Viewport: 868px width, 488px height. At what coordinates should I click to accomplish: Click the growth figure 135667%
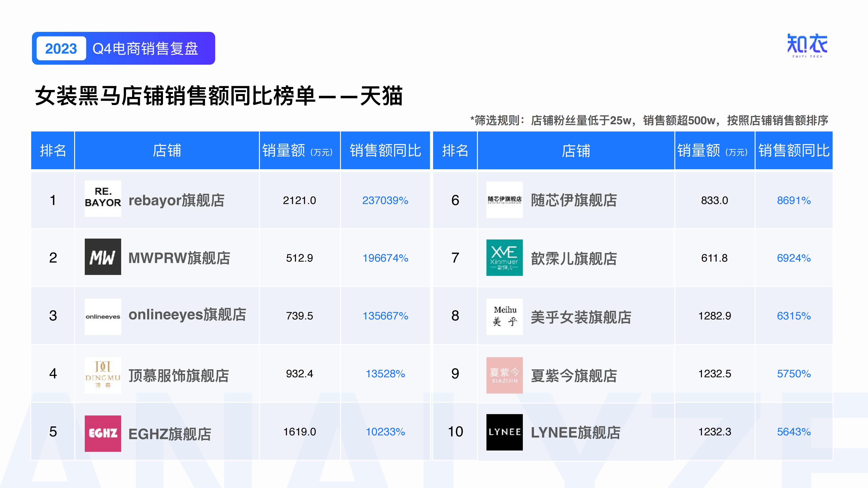coord(385,316)
